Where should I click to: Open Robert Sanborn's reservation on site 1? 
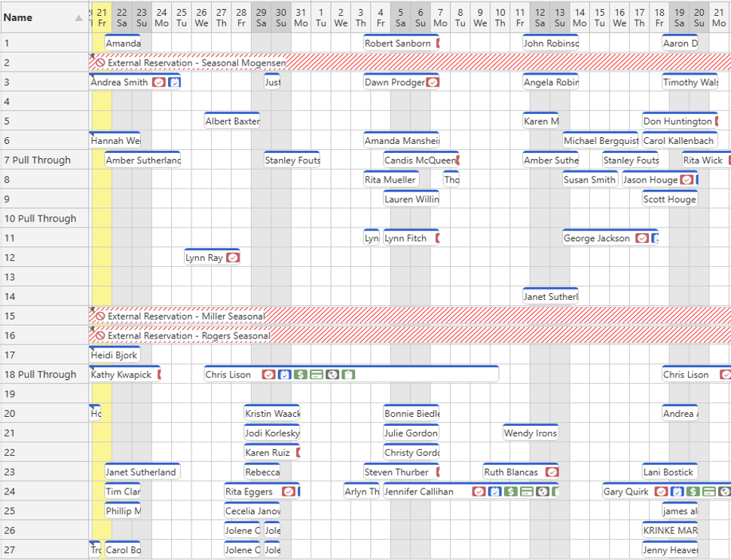click(401, 44)
